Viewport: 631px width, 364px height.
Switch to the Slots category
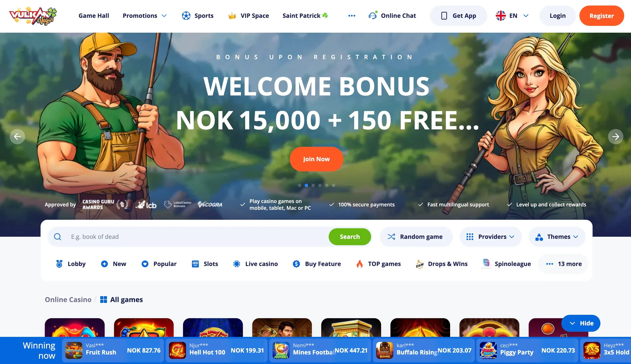(x=205, y=264)
